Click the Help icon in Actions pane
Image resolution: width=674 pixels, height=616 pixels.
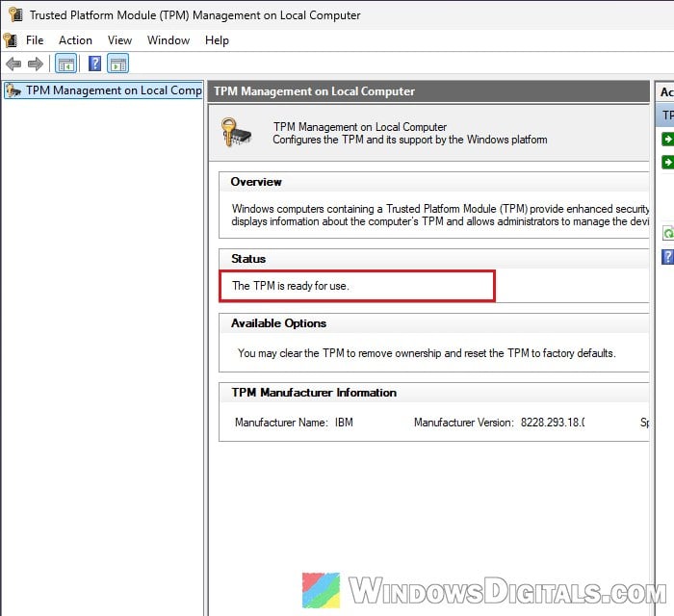pyautogui.click(x=667, y=257)
